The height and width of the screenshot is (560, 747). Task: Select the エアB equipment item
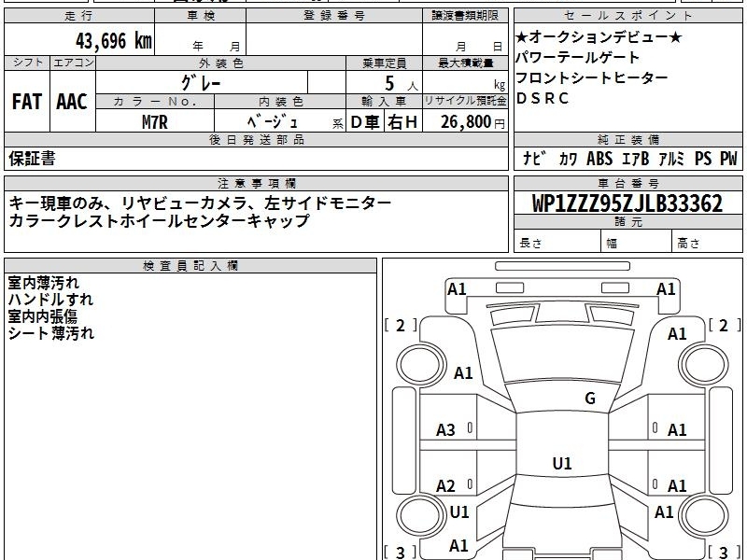point(636,159)
